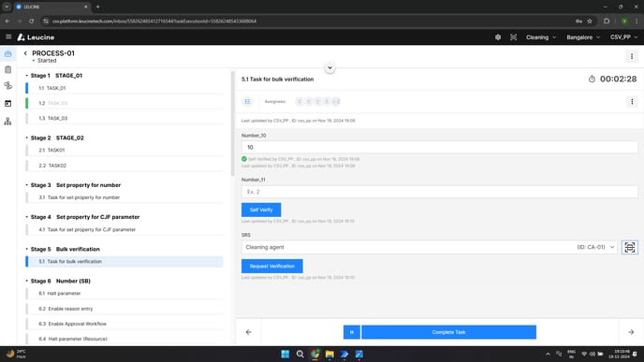Open Chrome from the taskbar
The width and height of the screenshot is (644, 362).
point(315,354)
